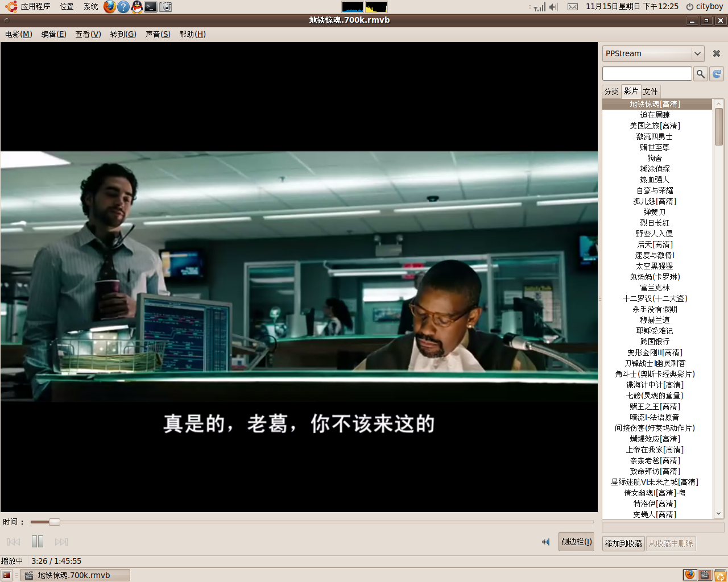Open the 转到 menu

pyautogui.click(x=123, y=34)
